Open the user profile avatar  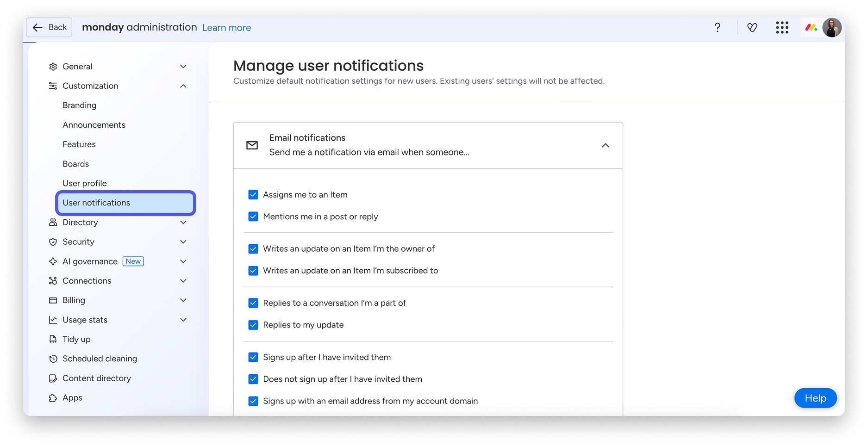tap(832, 27)
